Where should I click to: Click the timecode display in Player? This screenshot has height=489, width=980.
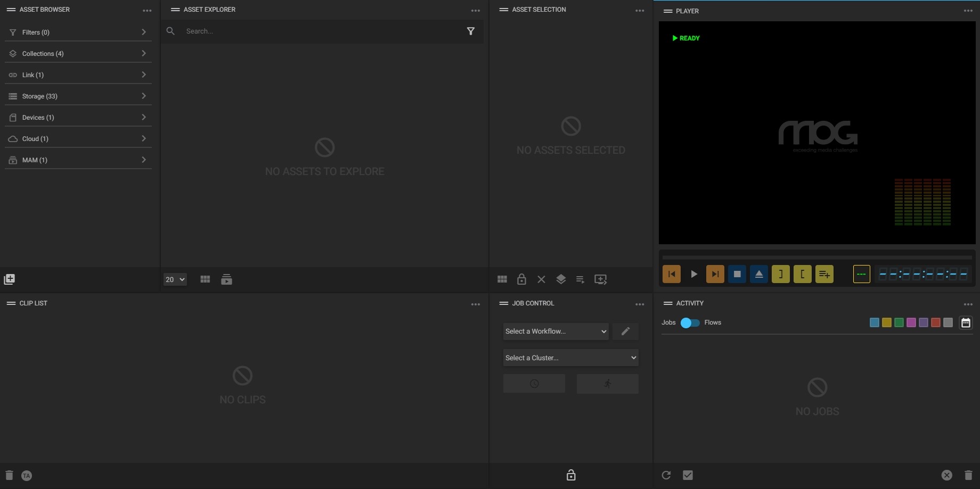[923, 275]
